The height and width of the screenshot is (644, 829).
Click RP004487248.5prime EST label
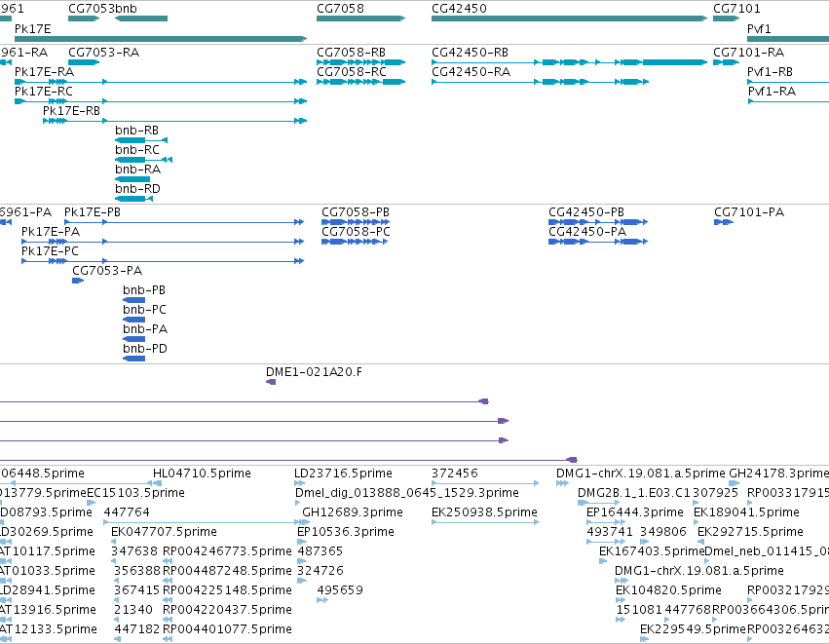tap(227, 572)
